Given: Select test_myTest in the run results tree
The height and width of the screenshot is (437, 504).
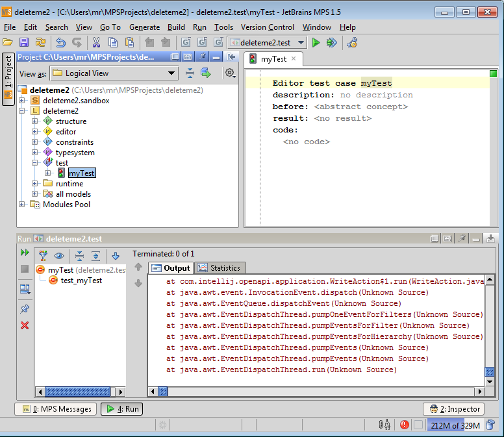Looking at the screenshot, I should coord(81,281).
